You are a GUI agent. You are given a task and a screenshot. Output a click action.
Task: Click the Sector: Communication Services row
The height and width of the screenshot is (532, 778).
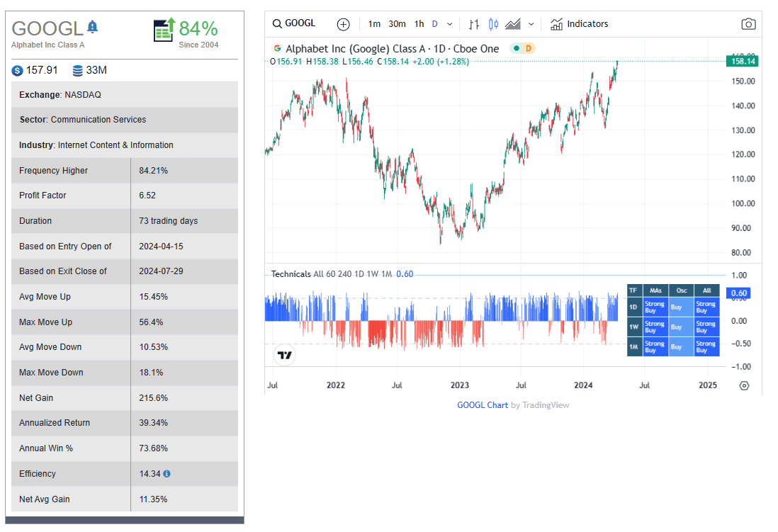click(x=125, y=120)
